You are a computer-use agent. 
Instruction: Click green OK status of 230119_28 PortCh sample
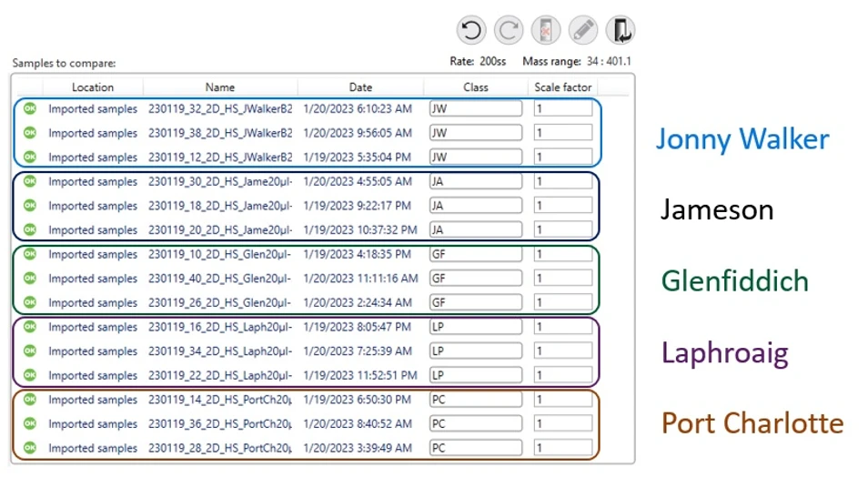29,448
